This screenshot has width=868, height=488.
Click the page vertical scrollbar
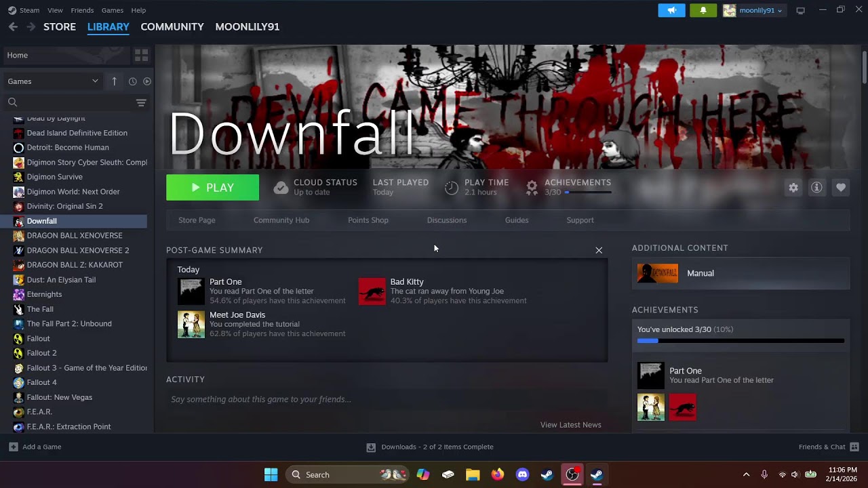click(x=864, y=68)
